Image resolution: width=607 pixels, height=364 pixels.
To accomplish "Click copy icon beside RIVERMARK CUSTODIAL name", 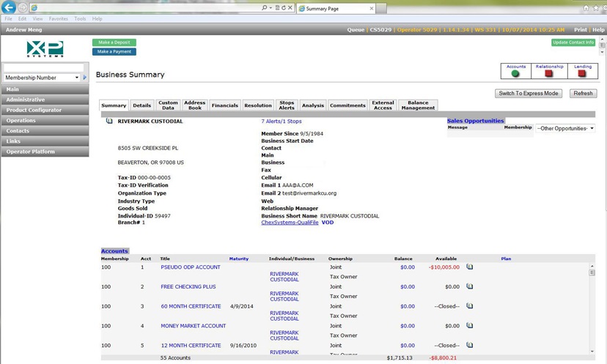I will click(x=109, y=122).
